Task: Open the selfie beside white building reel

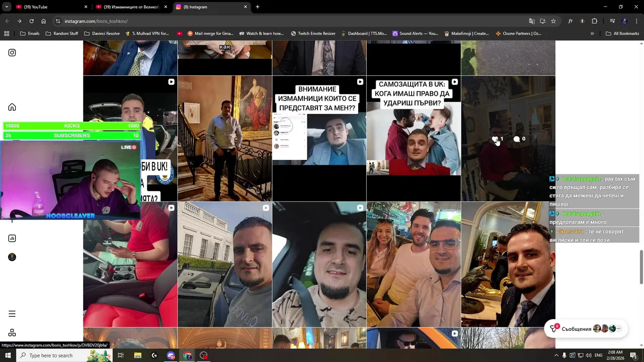Action: pos(224,264)
